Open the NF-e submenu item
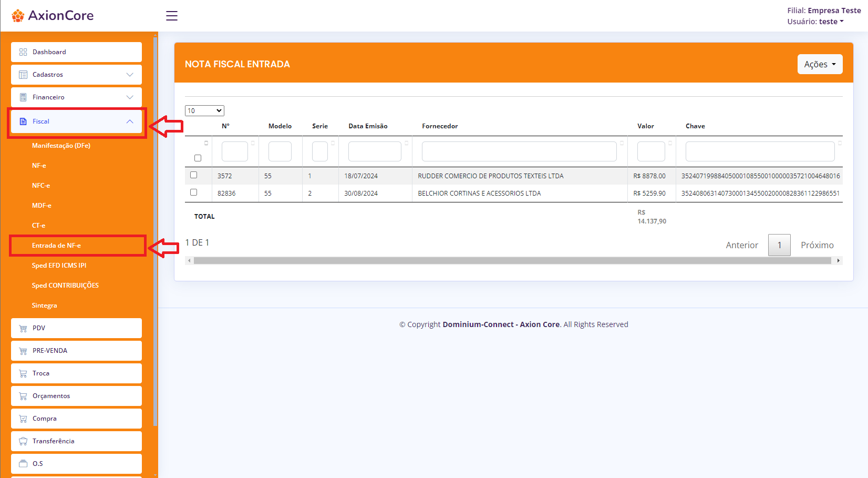 point(39,166)
